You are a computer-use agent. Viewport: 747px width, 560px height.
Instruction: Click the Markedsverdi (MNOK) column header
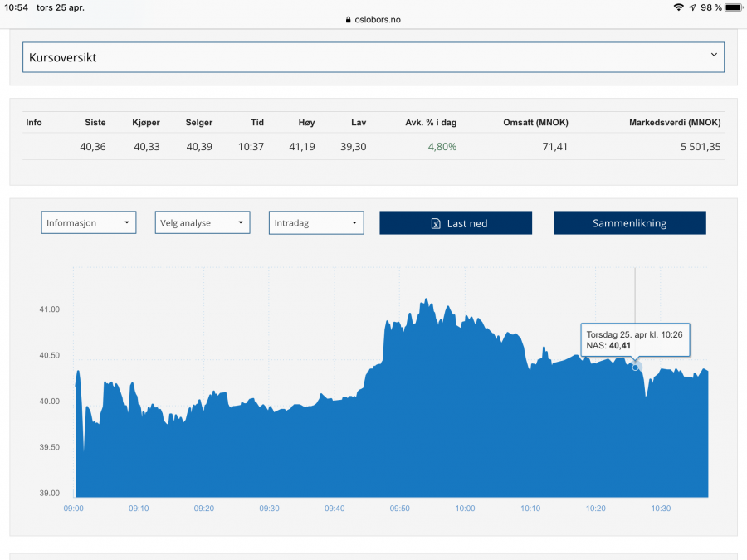675,122
